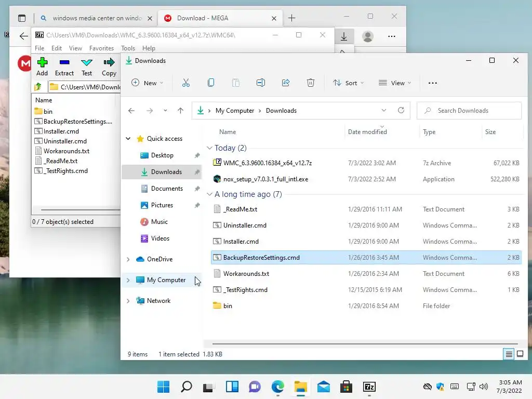Click Extract button in 7-Zip toolbar
The image size is (532, 399).
pos(64,67)
